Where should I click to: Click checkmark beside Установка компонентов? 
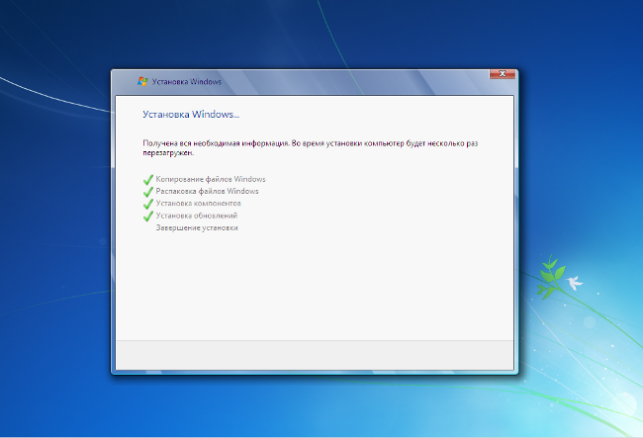[148, 204]
